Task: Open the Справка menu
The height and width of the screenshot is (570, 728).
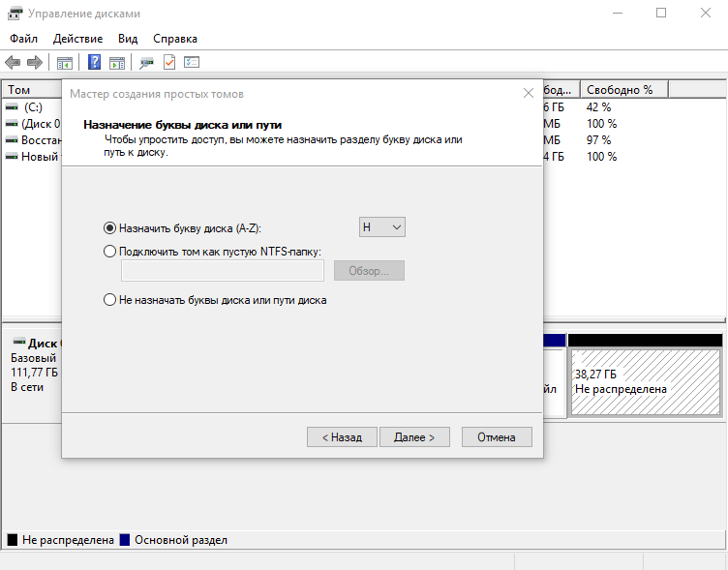Action: coord(175,39)
